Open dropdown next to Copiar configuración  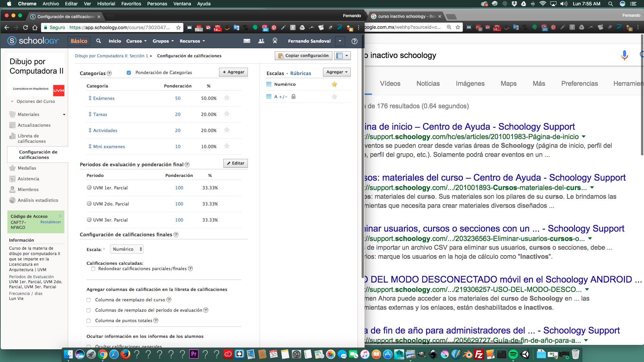point(342,56)
